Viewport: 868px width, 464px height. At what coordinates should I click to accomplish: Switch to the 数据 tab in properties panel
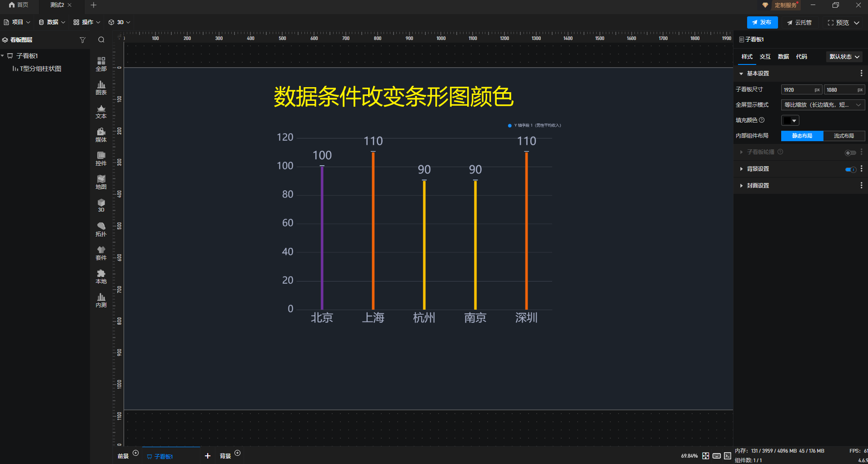[783, 57]
